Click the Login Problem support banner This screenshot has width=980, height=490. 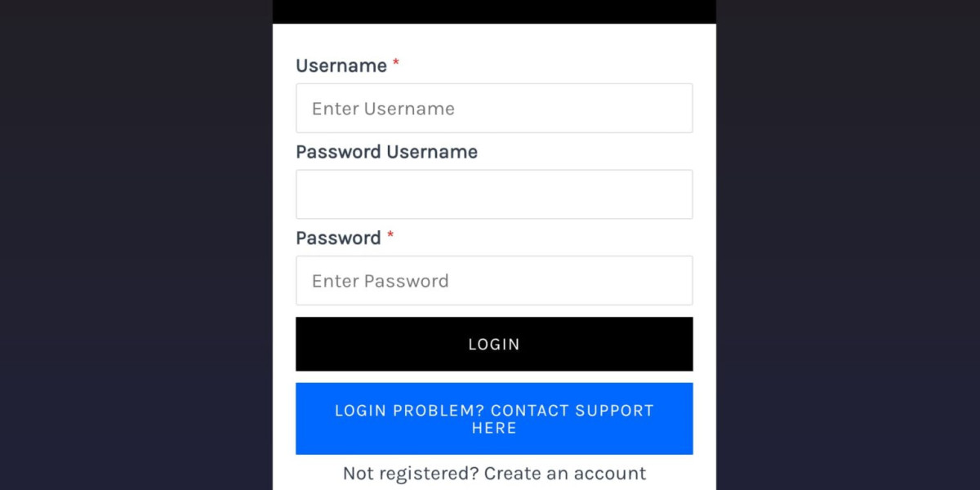(494, 418)
